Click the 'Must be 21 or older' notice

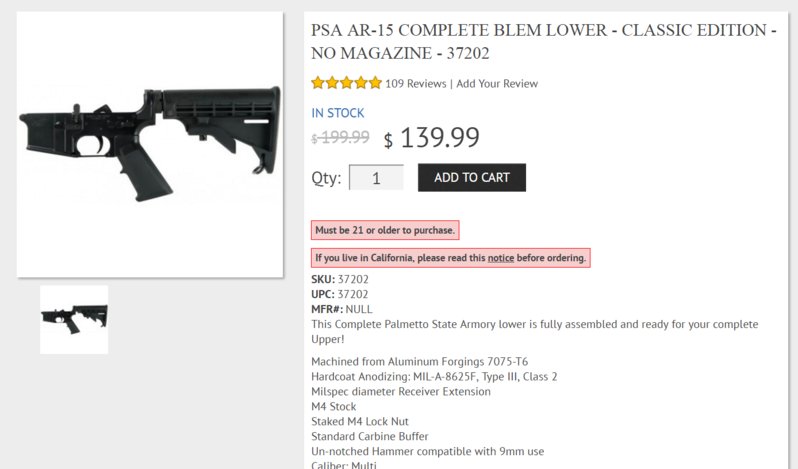[385, 230]
